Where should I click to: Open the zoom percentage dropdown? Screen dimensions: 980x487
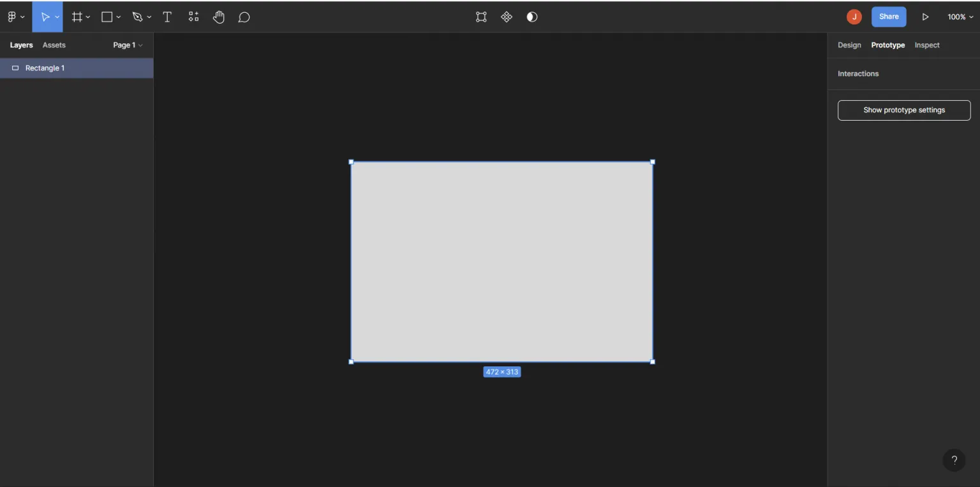click(960, 17)
